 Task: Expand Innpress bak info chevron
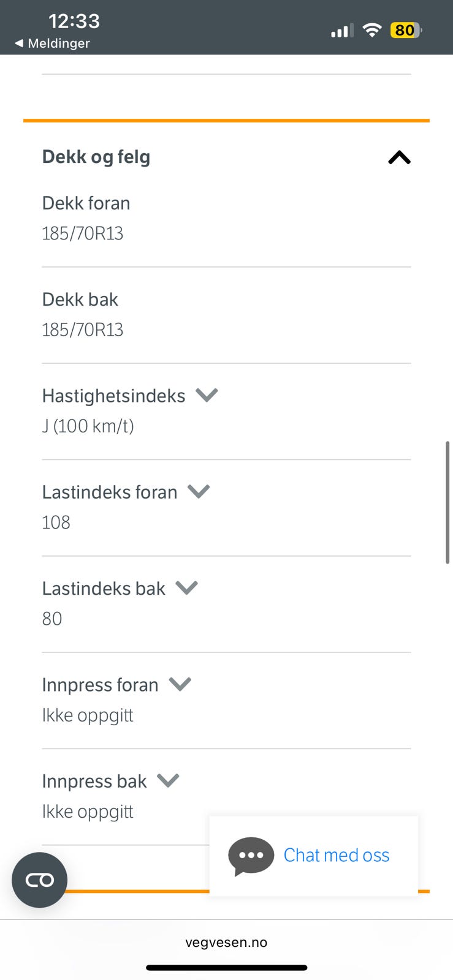coord(168,780)
